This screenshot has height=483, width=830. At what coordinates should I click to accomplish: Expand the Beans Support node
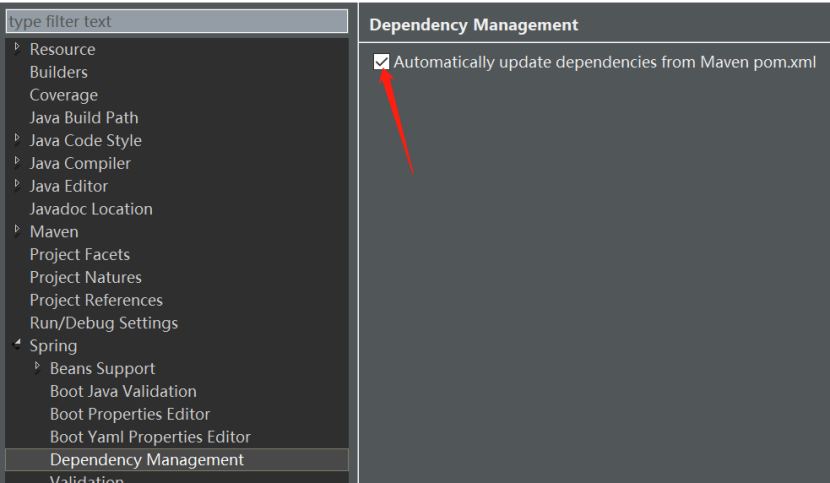pos(37,367)
